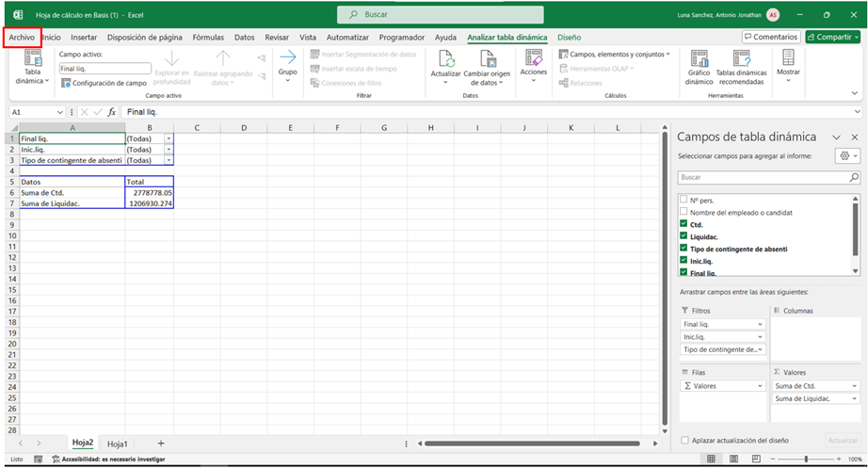868x468 pixels.
Task: Open Cambiar origen de datos
Action: point(487,59)
